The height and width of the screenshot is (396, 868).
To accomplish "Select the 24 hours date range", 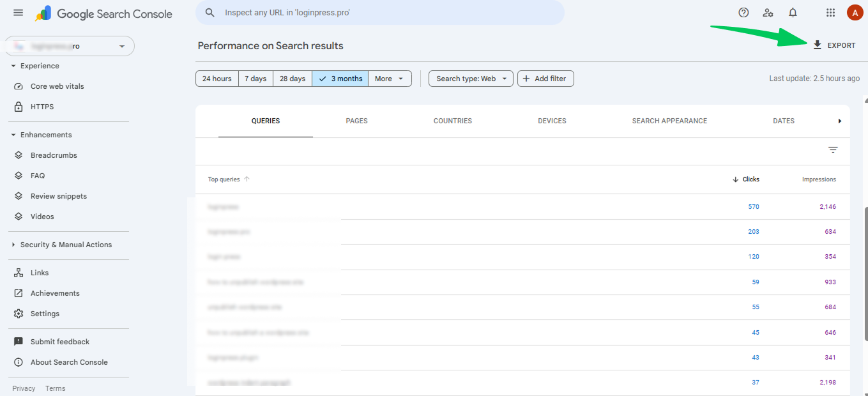I will pos(217,79).
